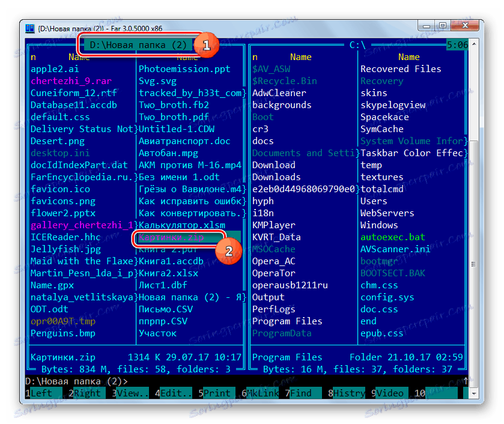Image resolution: width=504 pixels, height=424 pixels.
Task: Select the video Автобан.mpg
Action: pos(168,153)
